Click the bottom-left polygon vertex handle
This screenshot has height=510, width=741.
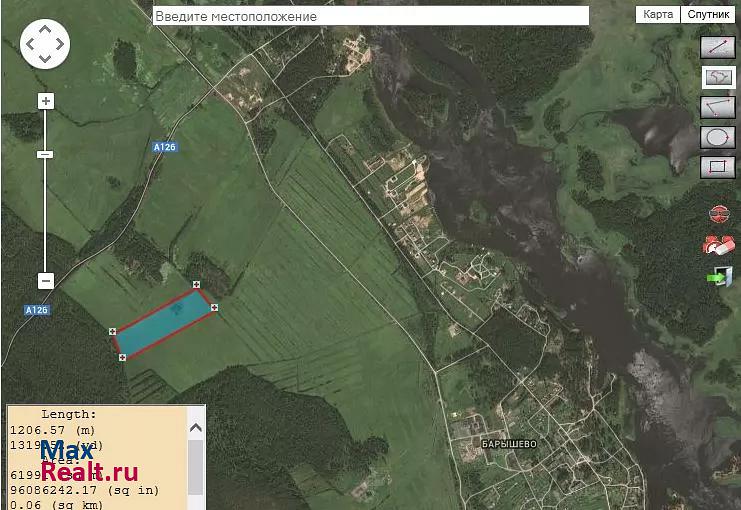[122, 357]
